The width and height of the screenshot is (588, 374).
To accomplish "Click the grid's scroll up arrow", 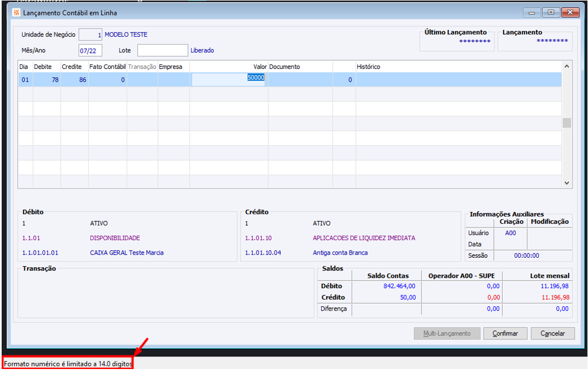I will 567,66.
